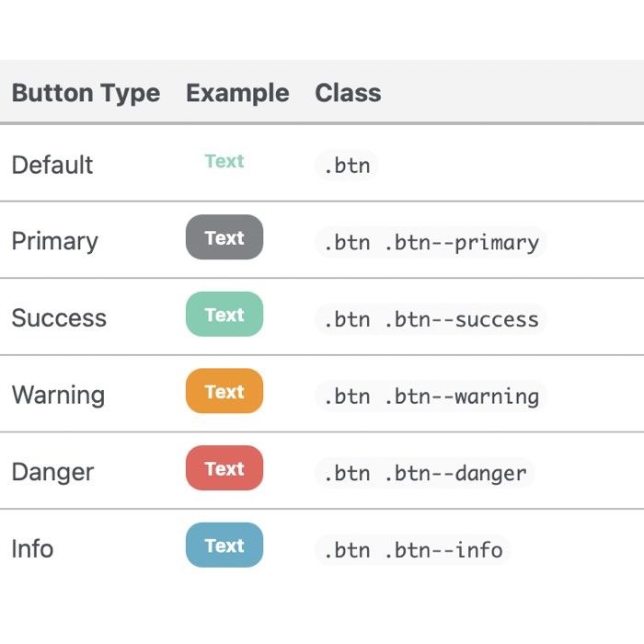Click the blue Info Text button
This screenshot has width=644, height=644.
click(224, 545)
